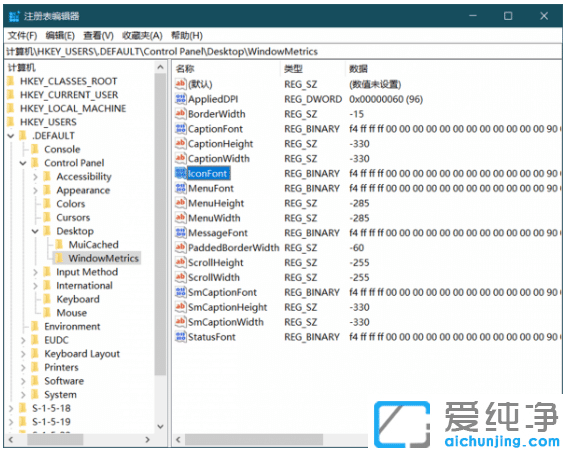Expand the EUDC key
The height and width of the screenshot is (454, 568).
click(23, 340)
